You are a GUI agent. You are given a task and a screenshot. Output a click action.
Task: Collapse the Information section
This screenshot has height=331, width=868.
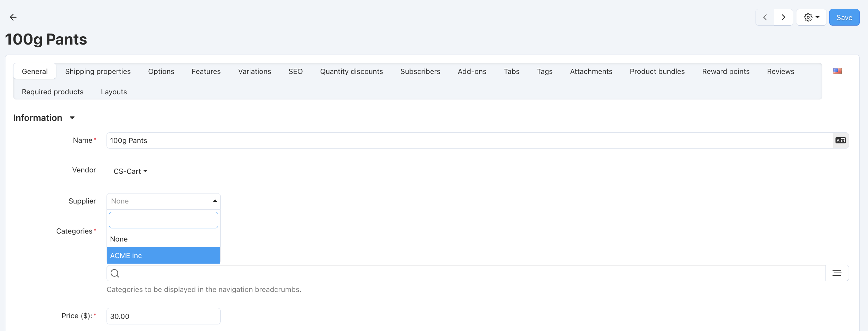point(44,118)
